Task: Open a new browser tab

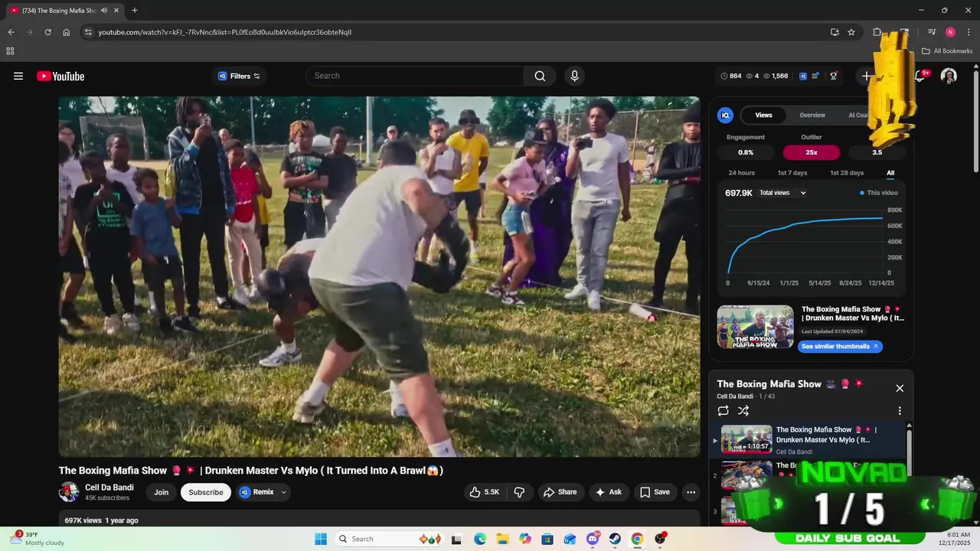Action: point(135,10)
